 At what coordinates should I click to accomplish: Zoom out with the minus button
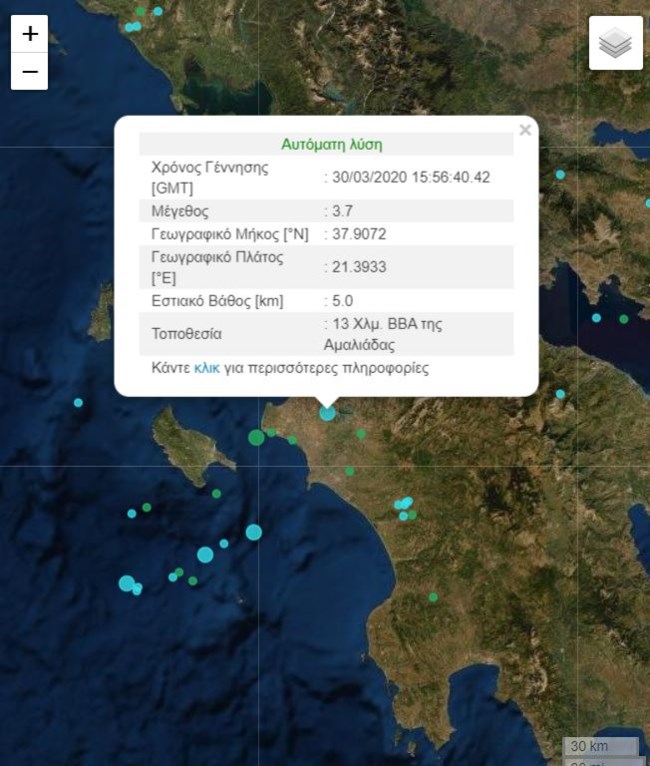click(30, 72)
